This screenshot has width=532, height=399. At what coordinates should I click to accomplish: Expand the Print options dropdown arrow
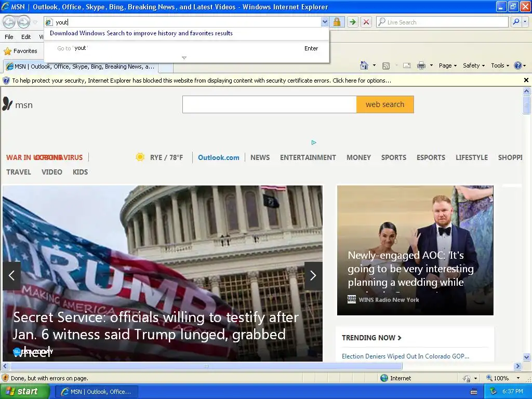tap(431, 65)
